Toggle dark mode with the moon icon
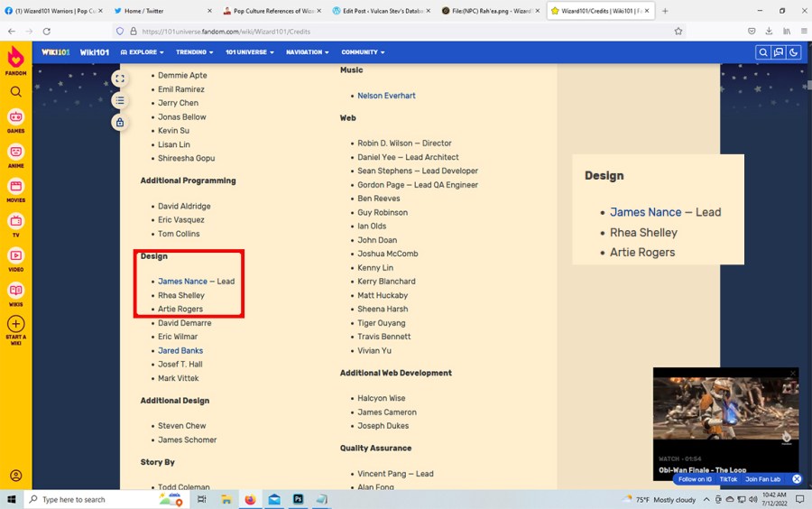The image size is (812, 509). pyautogui.click(x=793, y=52)
